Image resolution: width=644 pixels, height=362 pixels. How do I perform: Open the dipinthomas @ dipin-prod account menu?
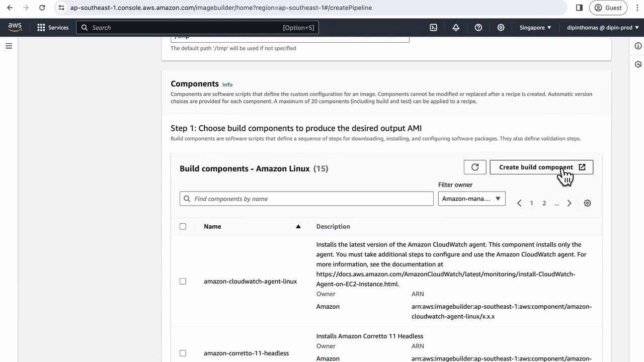[x=603, y=28]
